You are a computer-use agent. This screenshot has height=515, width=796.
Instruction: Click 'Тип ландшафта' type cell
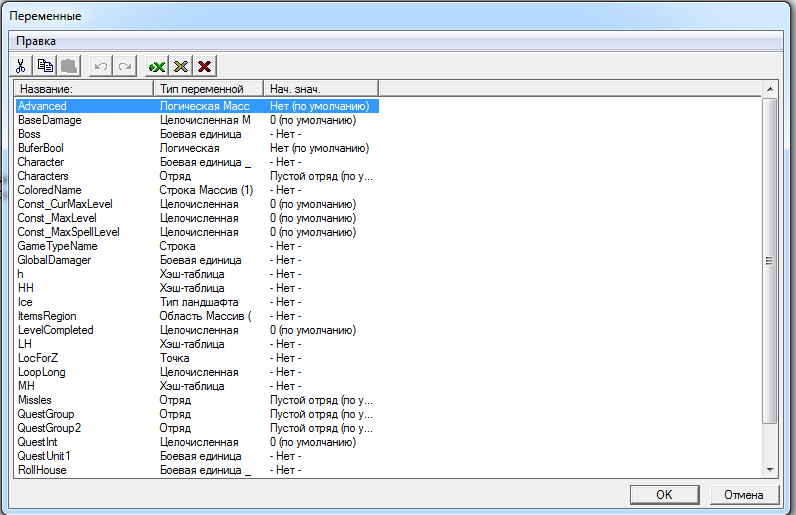198,302
